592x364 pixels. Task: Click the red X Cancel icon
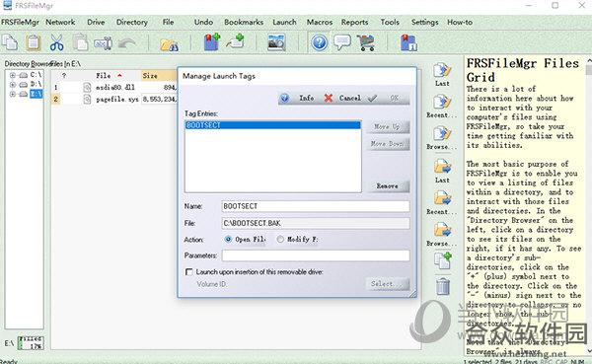point(329,99)
